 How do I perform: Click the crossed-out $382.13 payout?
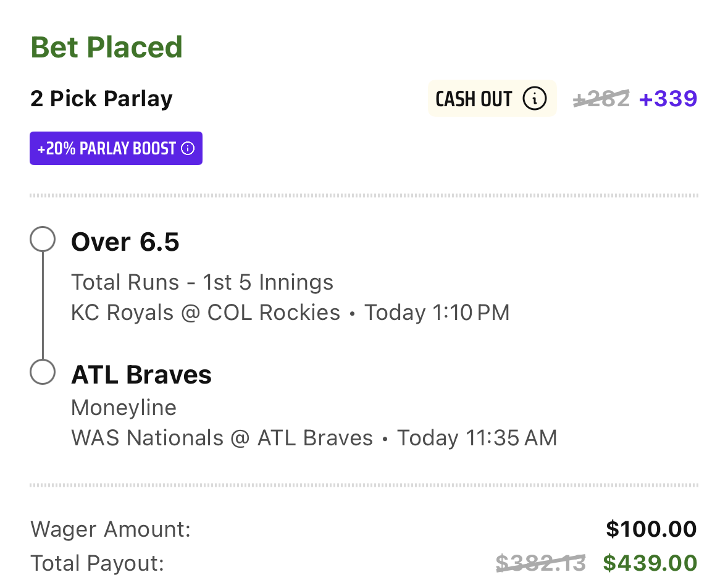541,563
